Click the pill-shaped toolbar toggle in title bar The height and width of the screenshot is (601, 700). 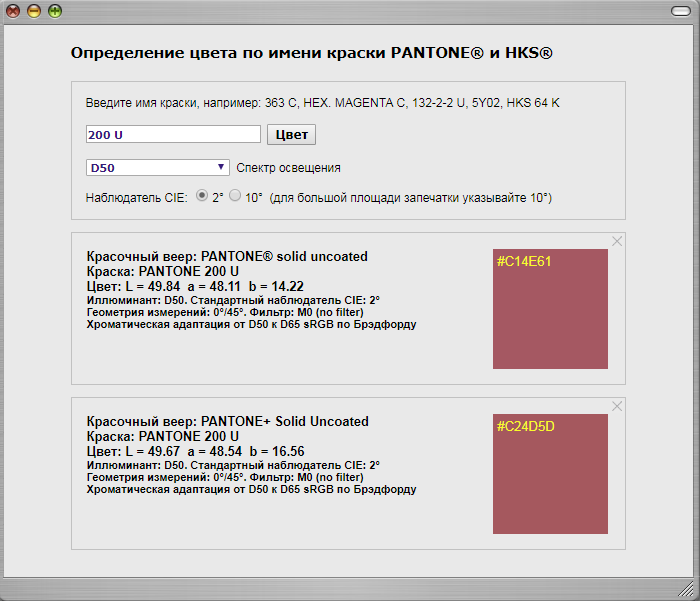681,11
